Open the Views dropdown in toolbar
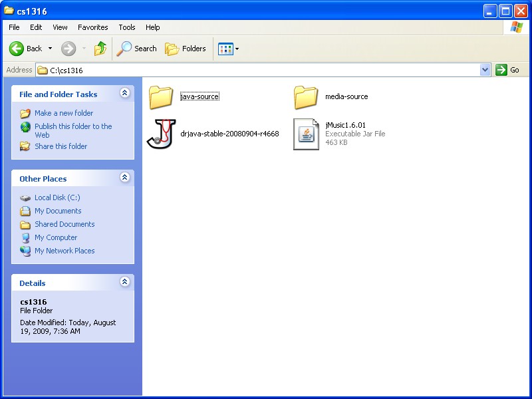532x399 pixels. (x=229, y=49)
